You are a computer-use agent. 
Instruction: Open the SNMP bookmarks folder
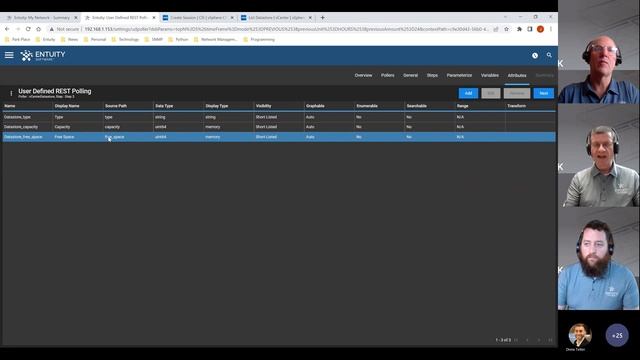153,40
